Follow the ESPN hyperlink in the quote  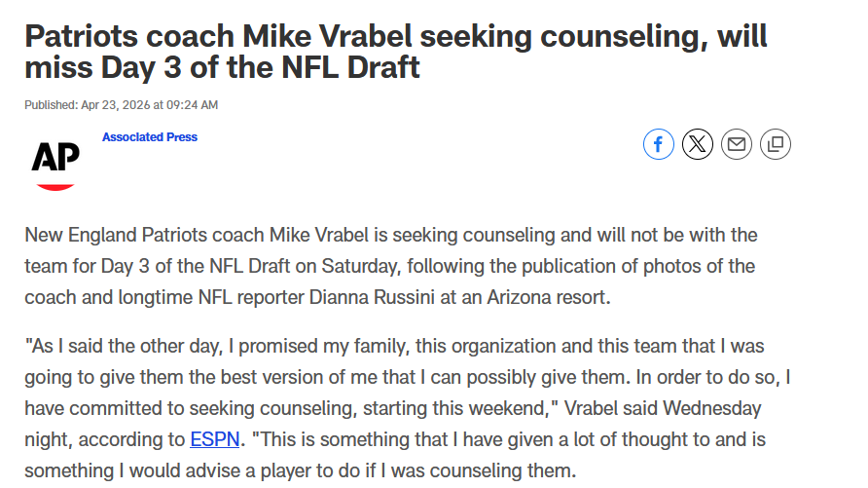[x=215, y=439]
